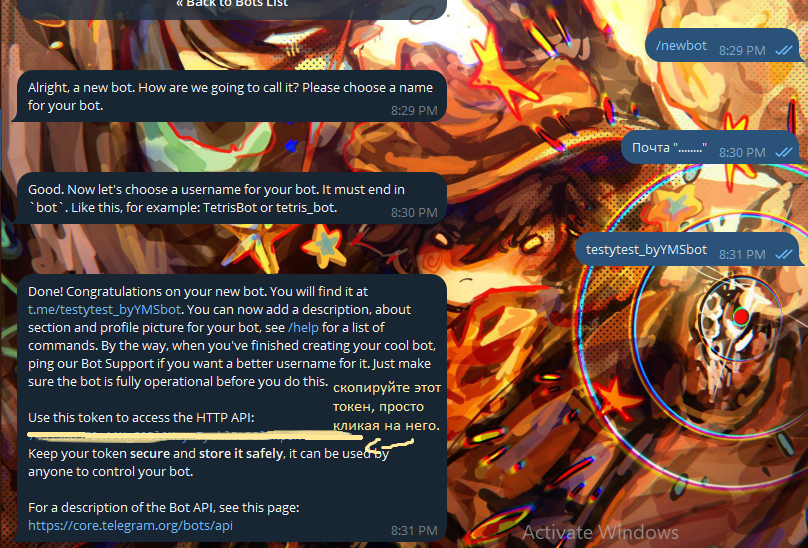Select the testytest_byYMSbot sent message
808x548 pixels.
click(x=690, y=250)
